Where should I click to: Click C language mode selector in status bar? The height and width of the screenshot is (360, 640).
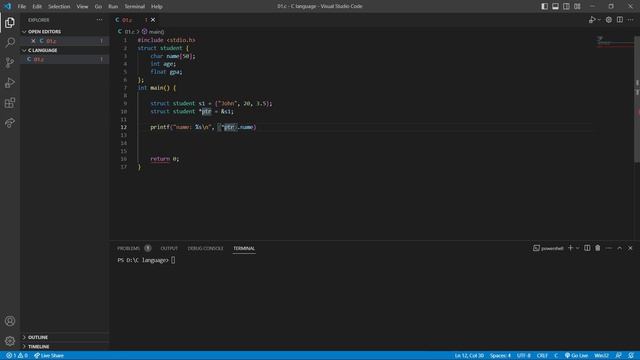coord(556,356)
